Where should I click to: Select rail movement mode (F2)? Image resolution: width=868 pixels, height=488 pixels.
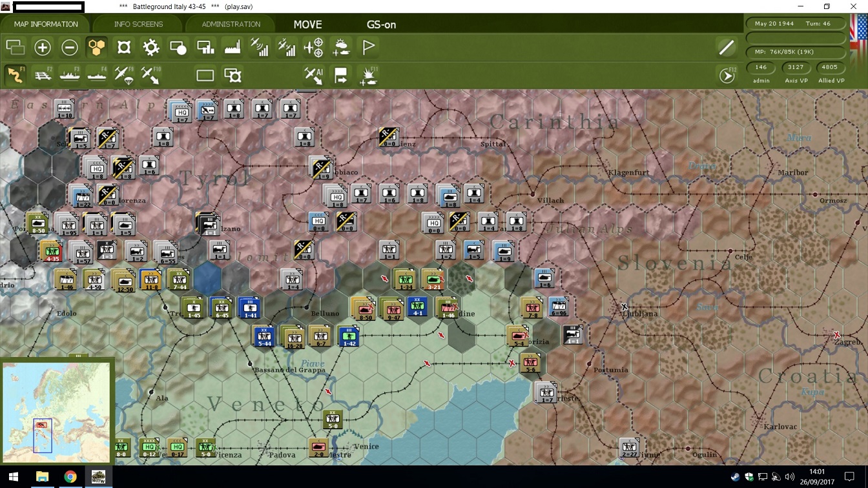pos(43,75)
